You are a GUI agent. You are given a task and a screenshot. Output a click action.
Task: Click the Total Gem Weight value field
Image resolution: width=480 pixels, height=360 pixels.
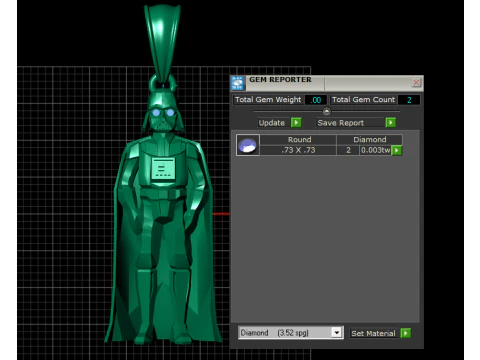pyautogui.click(x=315, y=100)
